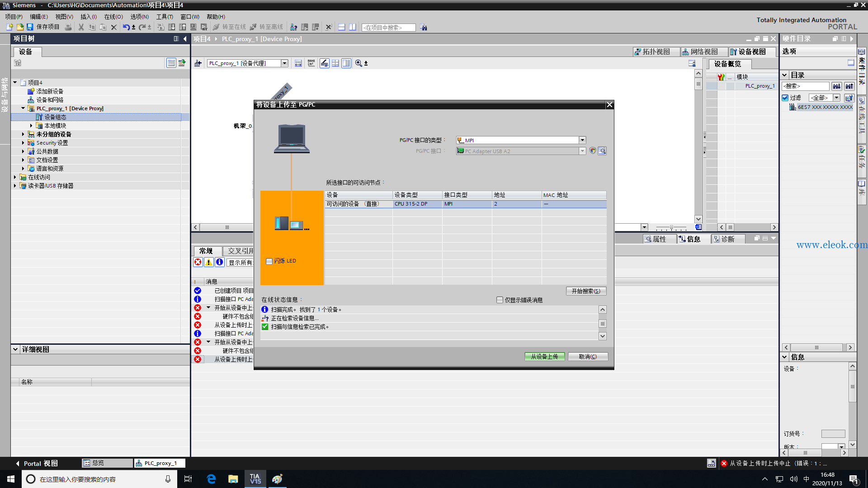Click the split editor horizontally icon

(x=341, y=27)
